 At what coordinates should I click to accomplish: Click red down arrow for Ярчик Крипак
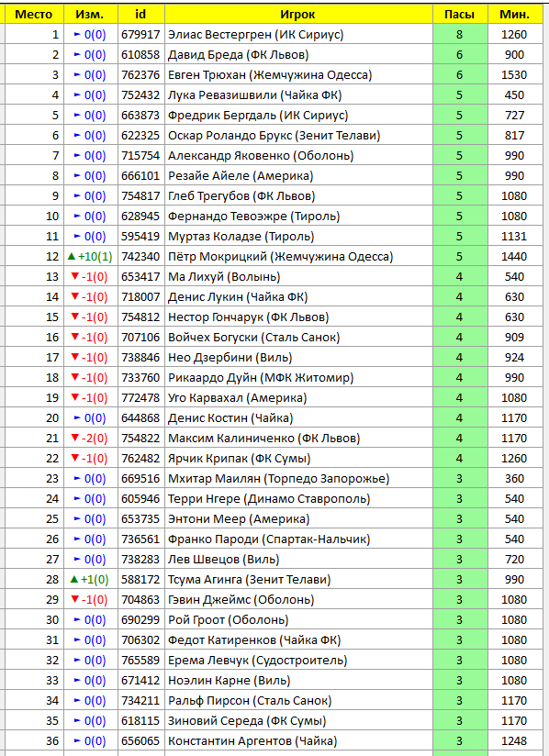coord(74,458)
